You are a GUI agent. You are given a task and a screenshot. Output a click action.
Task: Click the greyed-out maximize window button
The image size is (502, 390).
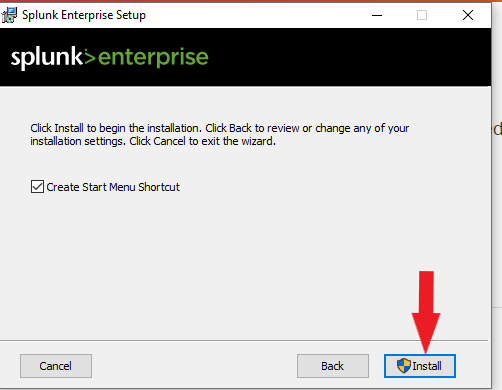click(422, 15)
